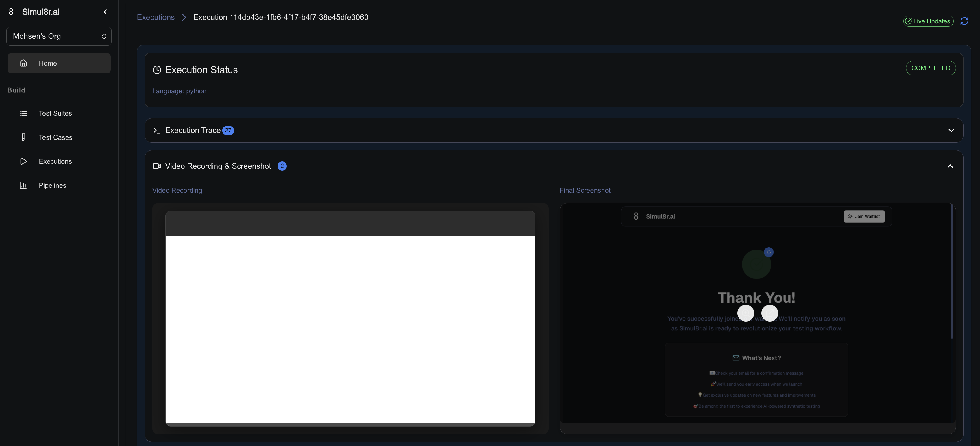Collapse the Video Recording & Screenshot section
Screen dimensions: 980x446
click(x=950, y=166)
